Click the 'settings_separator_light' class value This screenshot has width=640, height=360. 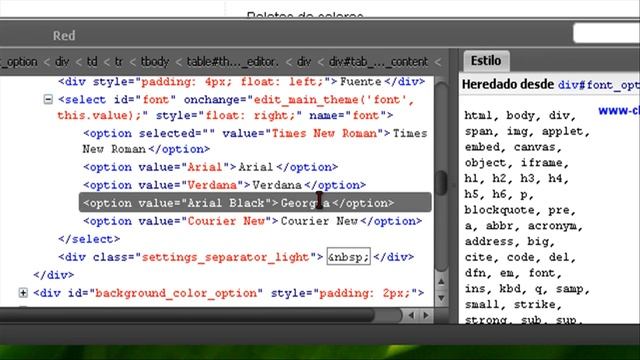click(x=225, y=257)
